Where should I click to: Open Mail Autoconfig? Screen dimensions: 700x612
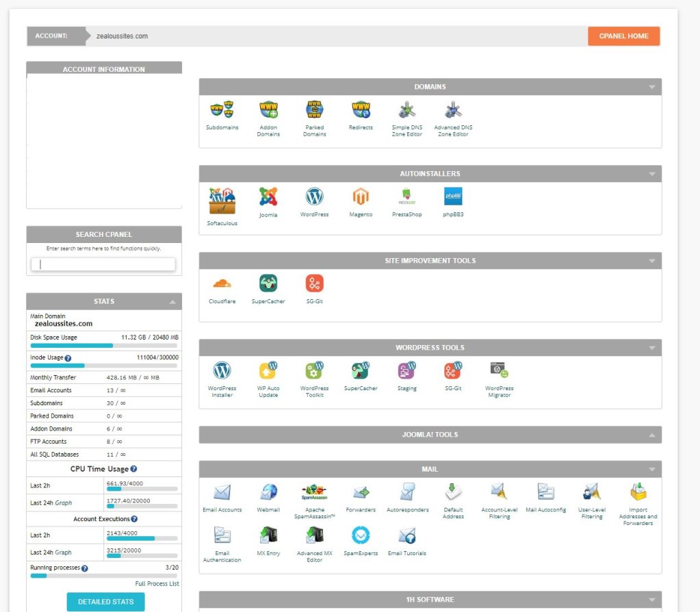point(545,492)
